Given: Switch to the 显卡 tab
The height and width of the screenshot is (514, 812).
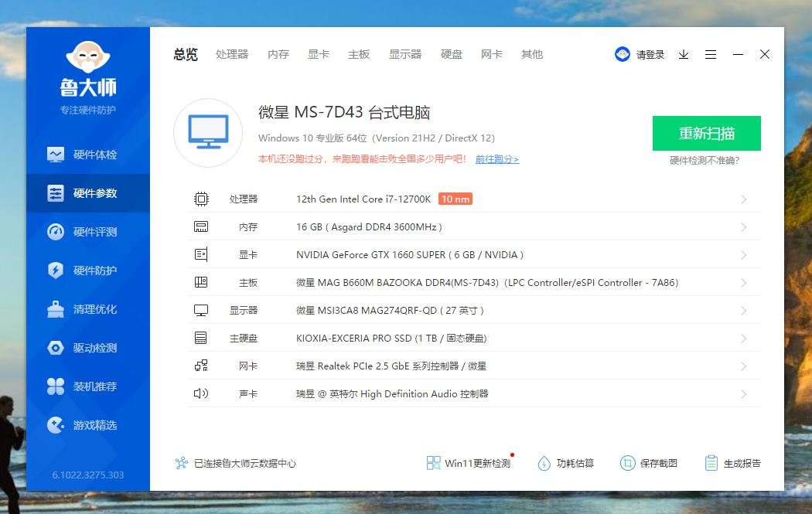Looking at the screenshot, I should [x=318, y=54].
